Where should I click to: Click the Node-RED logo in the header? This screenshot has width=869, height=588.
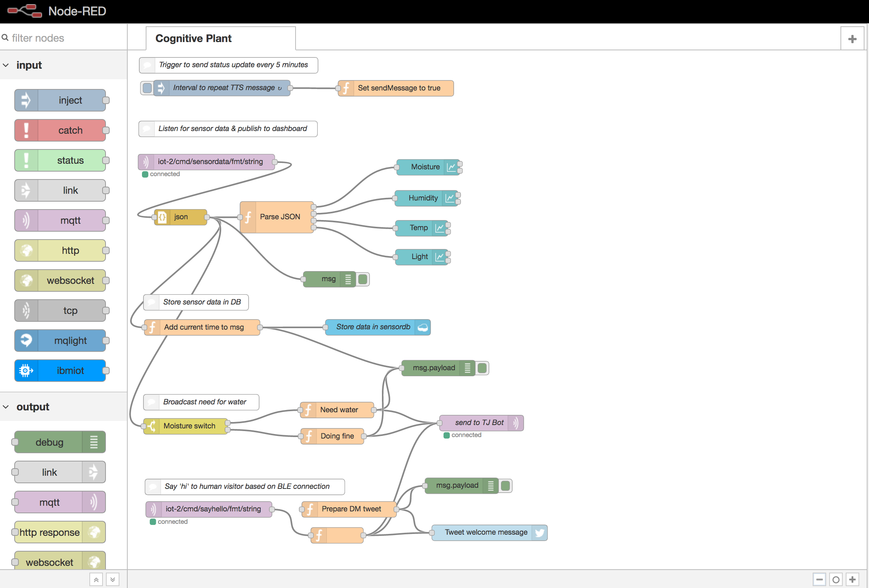pyautogui.click(x=25, y=11)
